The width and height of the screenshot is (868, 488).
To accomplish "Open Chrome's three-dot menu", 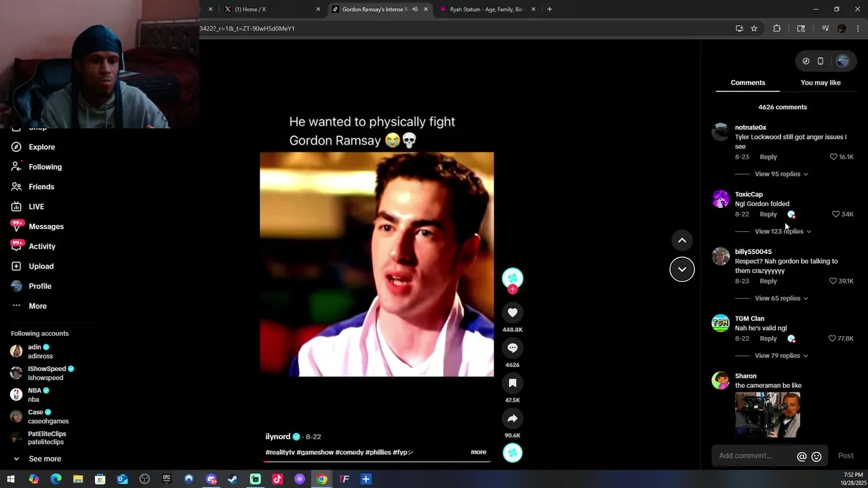I will [858, 28].
